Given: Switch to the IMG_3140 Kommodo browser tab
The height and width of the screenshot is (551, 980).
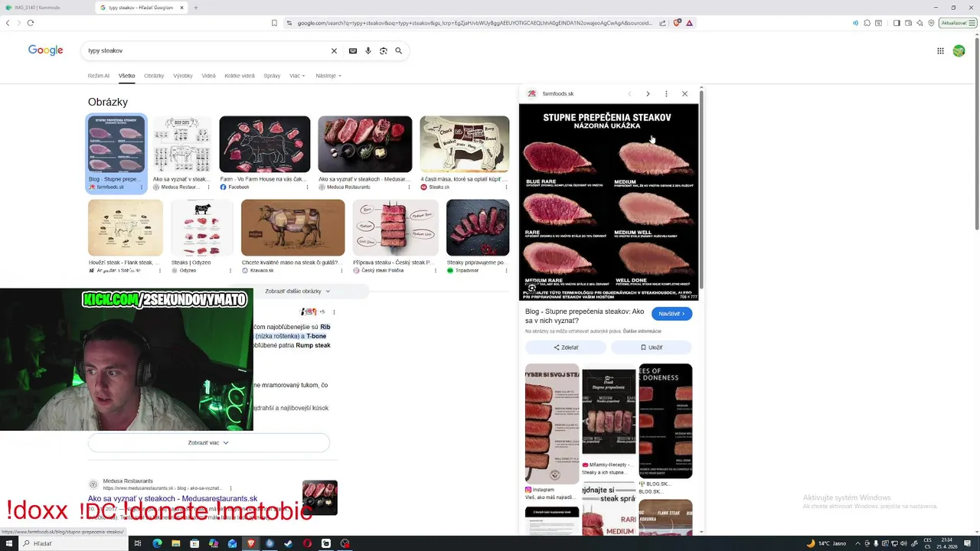Looking at the screenshot, I should tap(46, 8).
